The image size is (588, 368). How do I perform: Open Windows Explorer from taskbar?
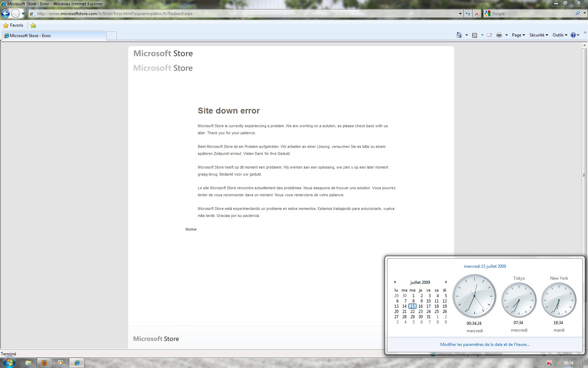click(28, 363)
